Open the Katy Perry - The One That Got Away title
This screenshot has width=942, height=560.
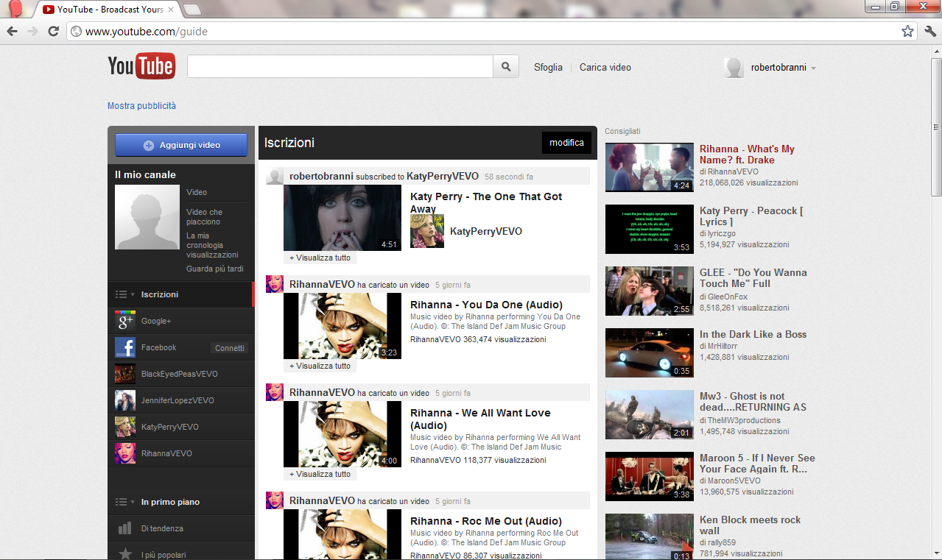point(486,202)
